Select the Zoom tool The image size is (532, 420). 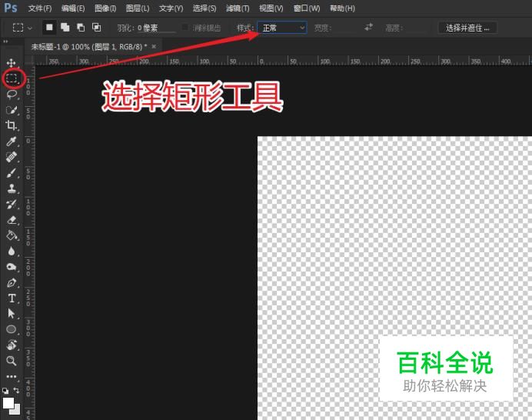pos(12,361)
